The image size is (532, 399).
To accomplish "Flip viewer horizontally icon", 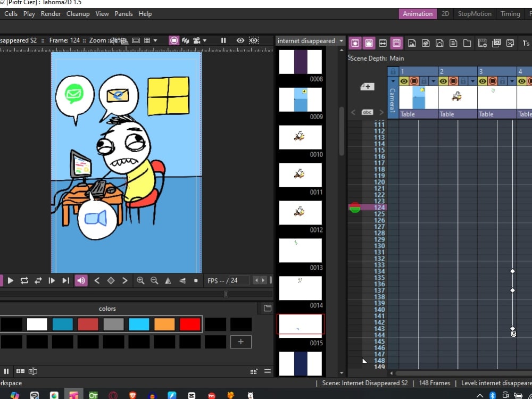I will 168,280.
